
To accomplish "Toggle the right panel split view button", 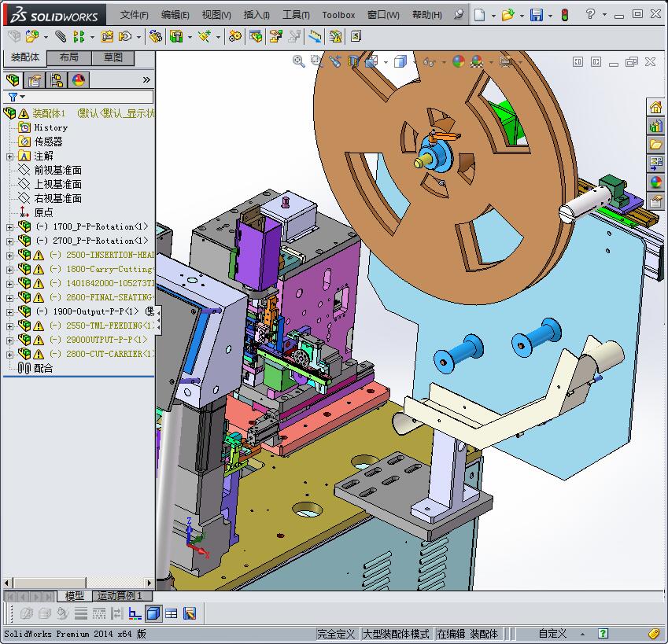I will (x=596, y=62).
